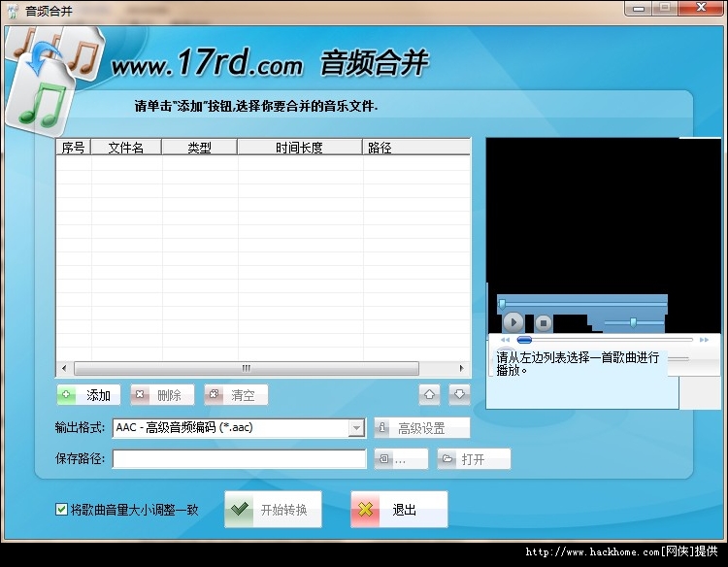The image size is (728, 567).
Task: Click the 路径 column header
Action: click(x=416, y=148)
